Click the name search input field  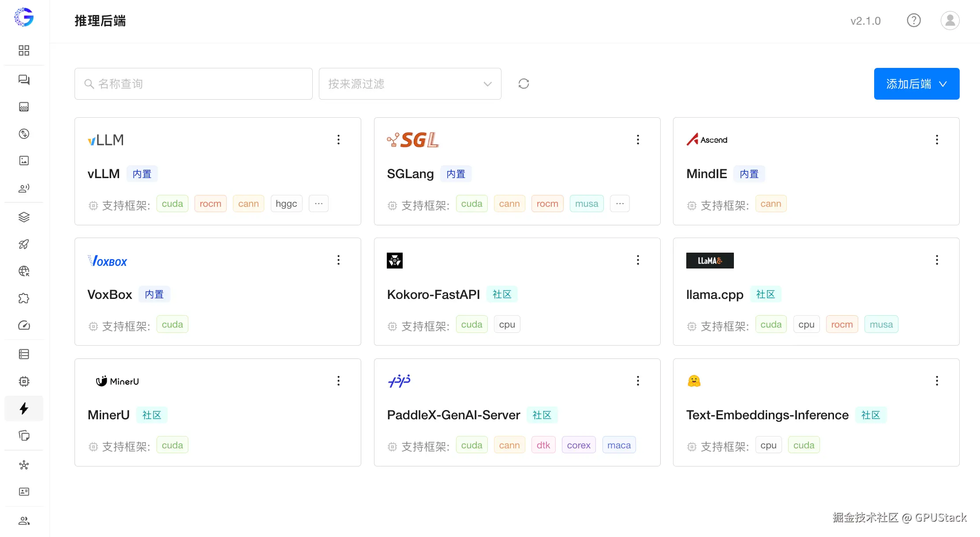point(194,84)
